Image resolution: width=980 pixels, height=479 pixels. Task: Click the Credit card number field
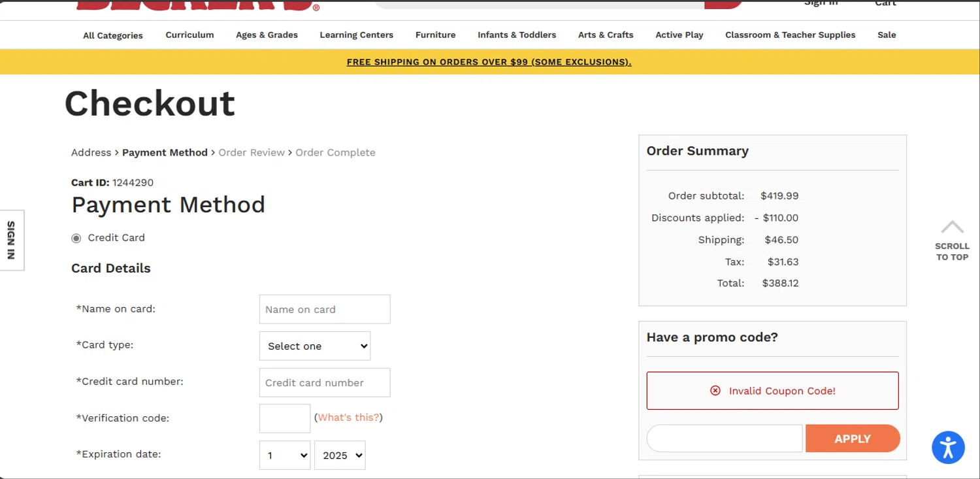coord(325,382)
